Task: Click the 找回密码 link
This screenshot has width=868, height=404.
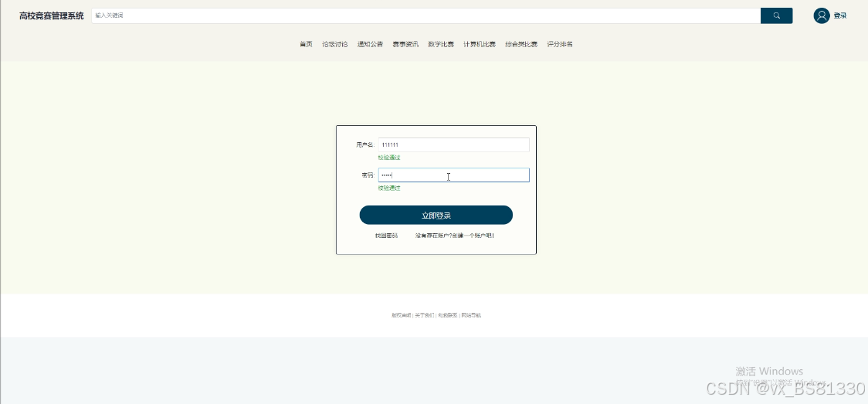Action: [386, 236]
